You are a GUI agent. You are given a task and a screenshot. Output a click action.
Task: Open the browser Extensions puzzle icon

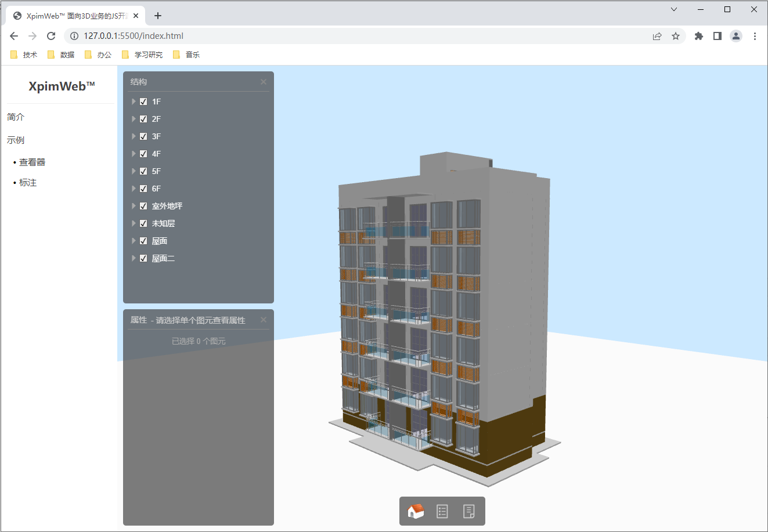click(698, 36)
